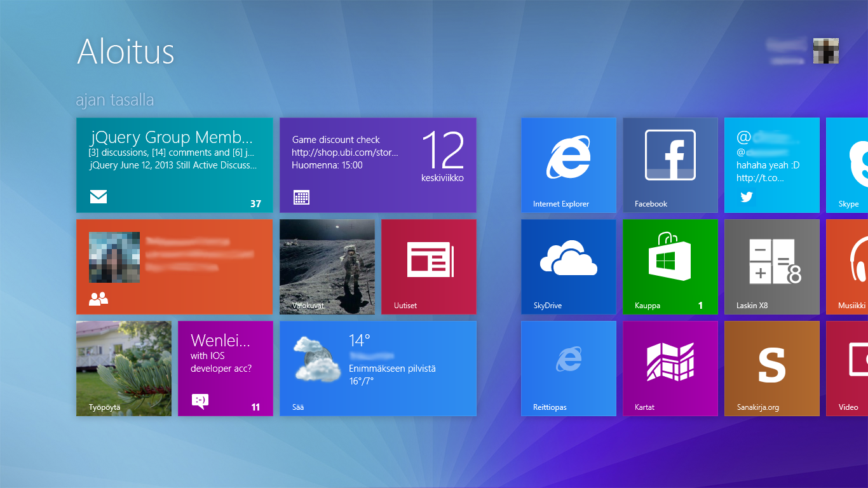This screenshot has height=488, width=868.
Task: Open the Laskin X8 calculator tile
Action: point(772,267)
